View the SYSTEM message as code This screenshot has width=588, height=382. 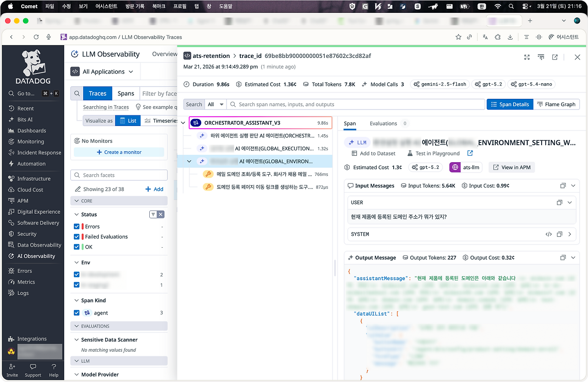point(548,234)
